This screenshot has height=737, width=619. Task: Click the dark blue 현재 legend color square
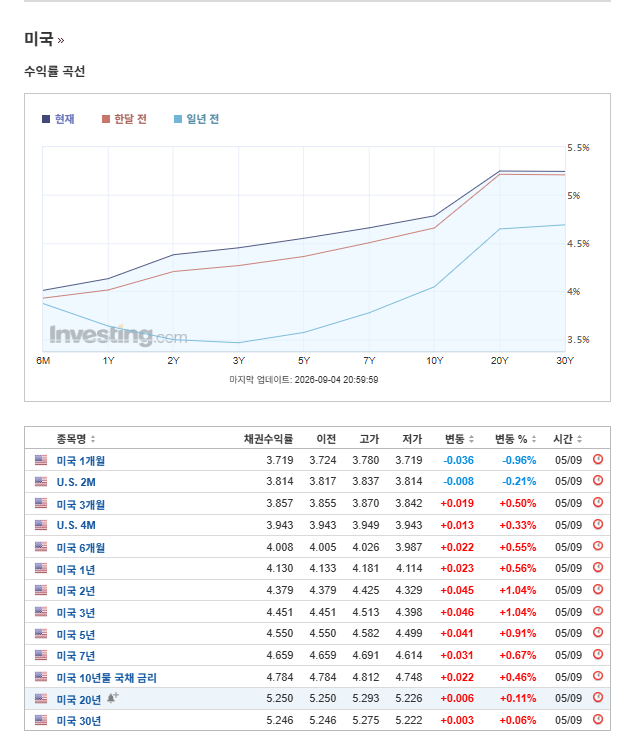coord(46,119)
